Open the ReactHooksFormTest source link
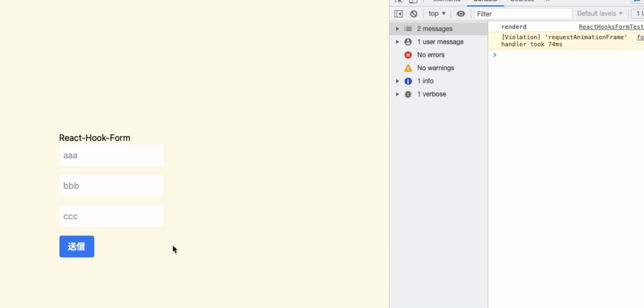 point(611,27)
